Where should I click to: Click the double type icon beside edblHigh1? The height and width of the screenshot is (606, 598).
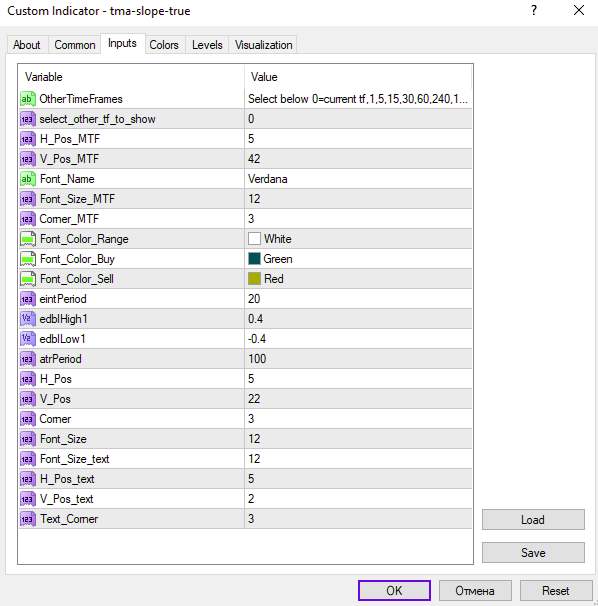[x=27, y=319]
